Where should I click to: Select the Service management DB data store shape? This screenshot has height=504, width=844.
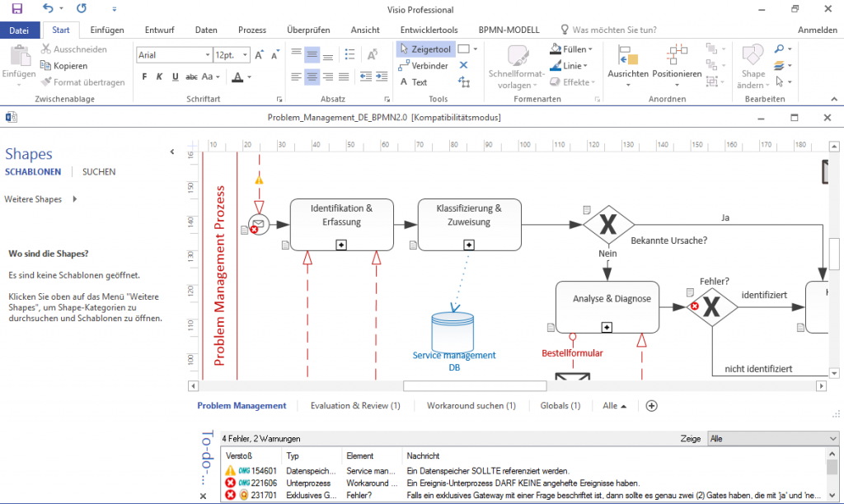452,333
